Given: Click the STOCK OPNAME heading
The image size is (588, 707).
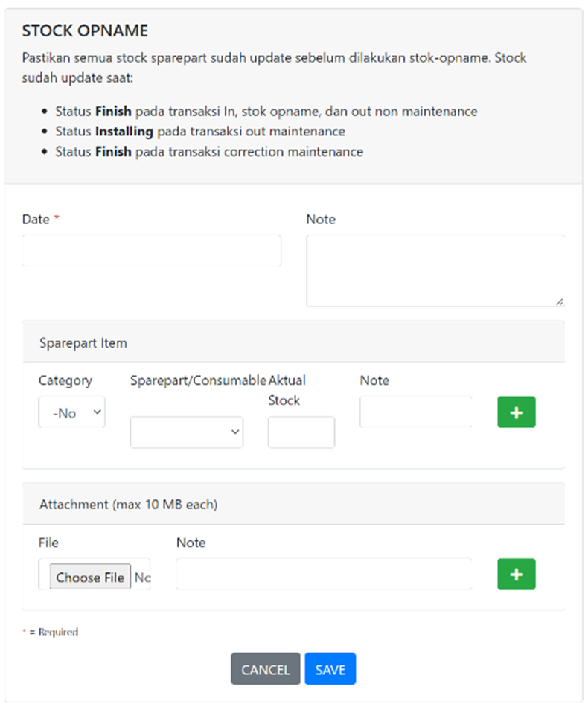Looking at the screenshot, I should point(85,31).
